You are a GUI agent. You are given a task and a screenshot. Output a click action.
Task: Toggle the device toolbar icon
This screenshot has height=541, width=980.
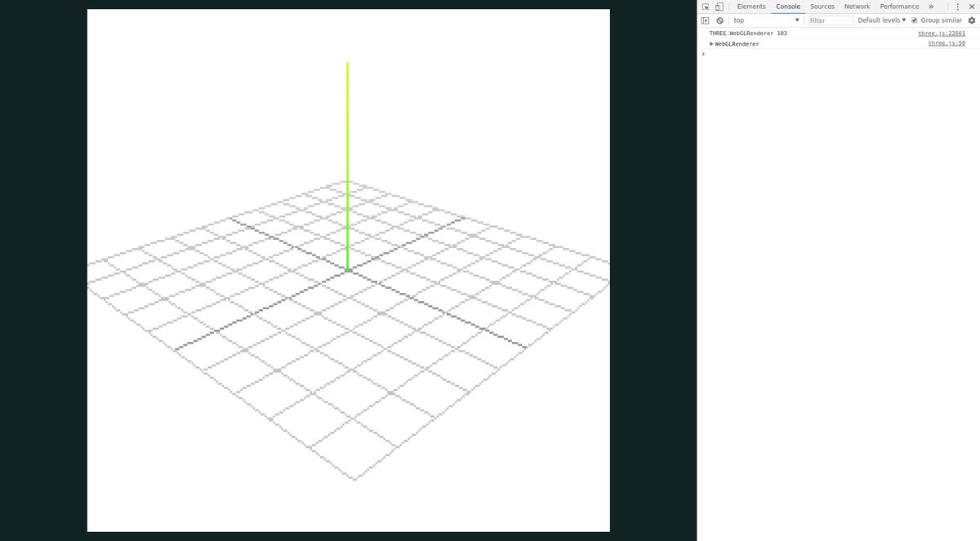(719, 7)
